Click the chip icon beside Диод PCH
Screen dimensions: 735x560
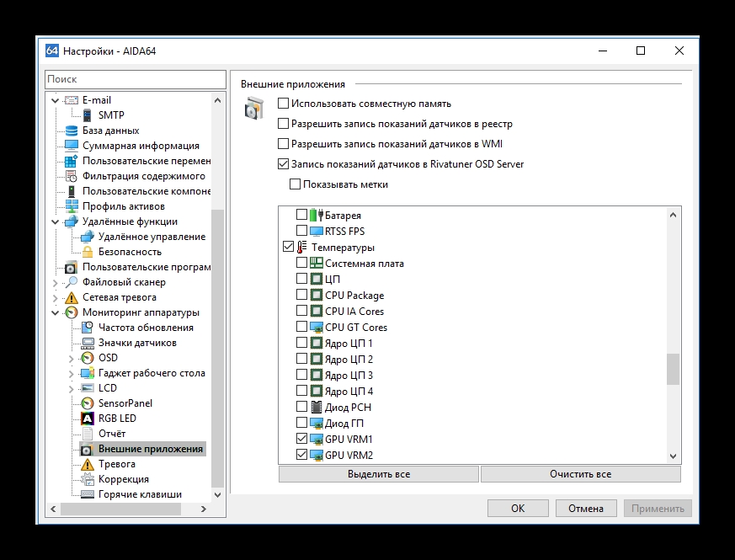coord(317,407)
